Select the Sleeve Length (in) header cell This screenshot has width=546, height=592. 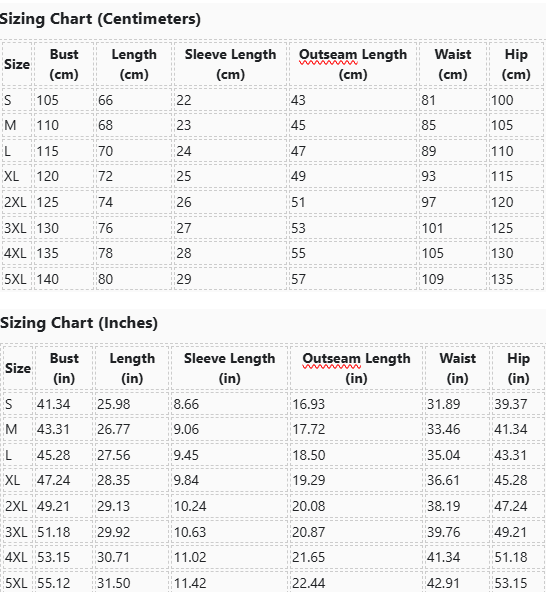click(x=229, y=368)
